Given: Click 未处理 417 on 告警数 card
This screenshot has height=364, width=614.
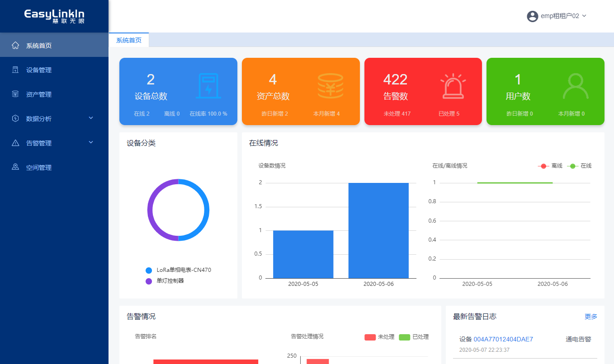Looking at the screenshot, I should click(x=397, y=114).
